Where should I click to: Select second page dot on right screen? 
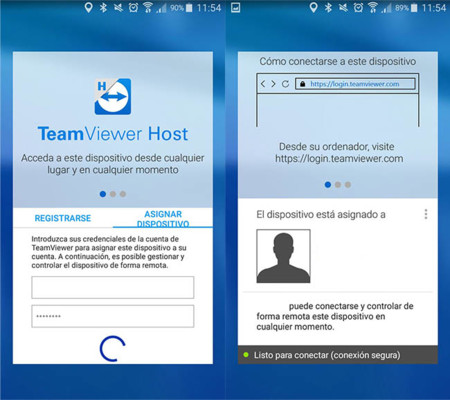point(338,185)
